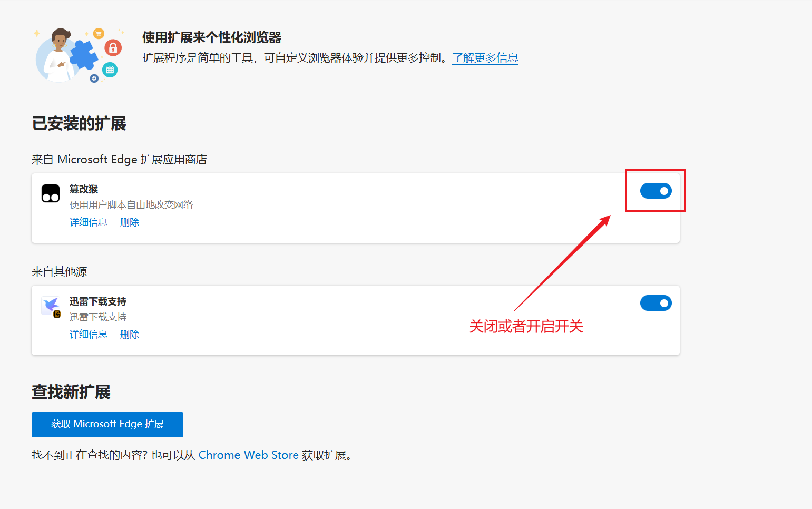The height and width of the screenshot is (509, 812).
Task: Click the 使用扩展来个性化浏览器 title
Action: pos(212,37)
